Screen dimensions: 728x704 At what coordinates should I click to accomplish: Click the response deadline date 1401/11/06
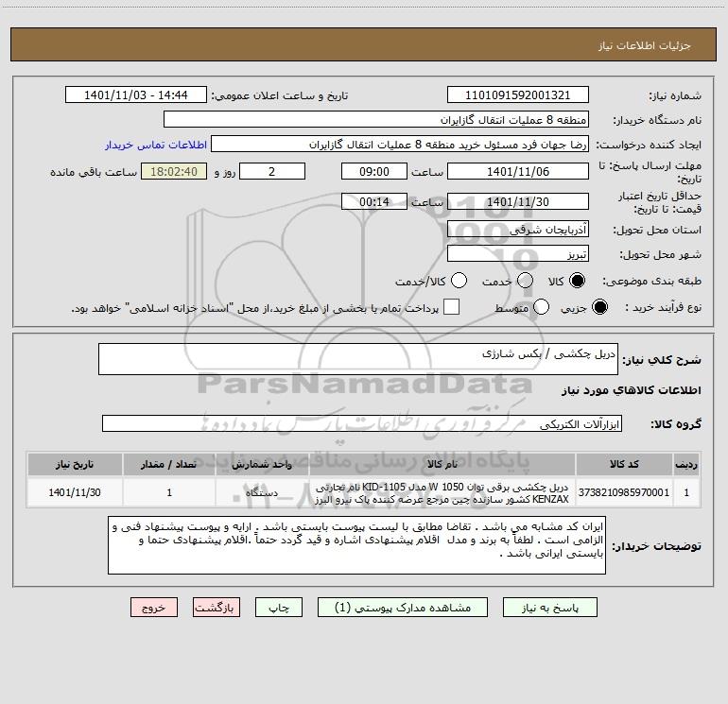click(x=518, y=171)
